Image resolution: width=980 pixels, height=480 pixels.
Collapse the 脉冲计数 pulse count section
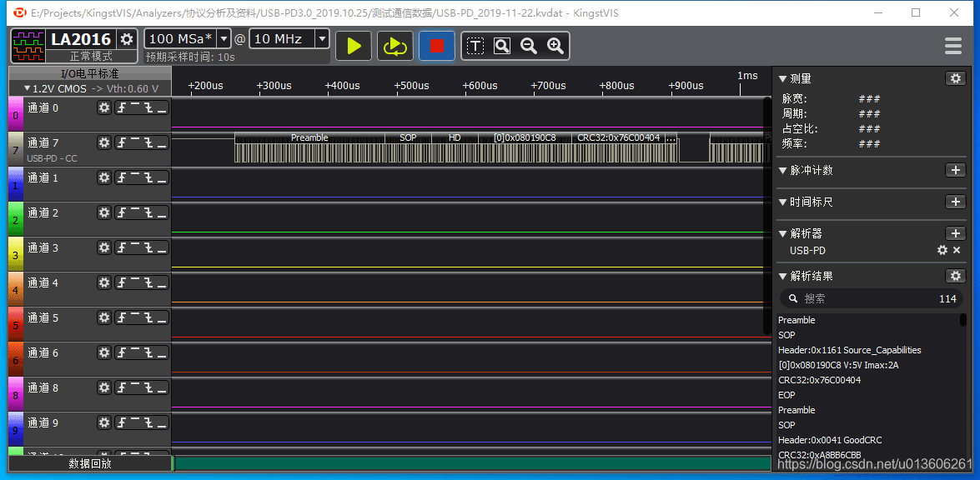781,170
